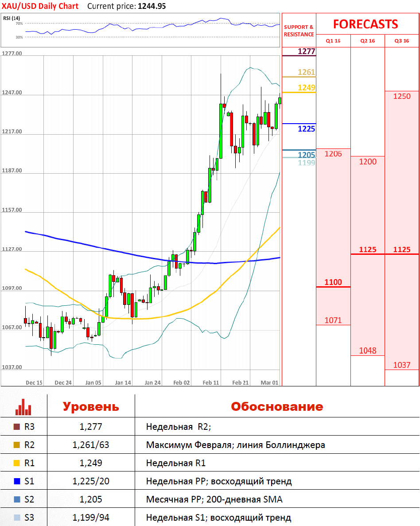
Task: Select the S1 blue swatch
Action: [17, 481]
